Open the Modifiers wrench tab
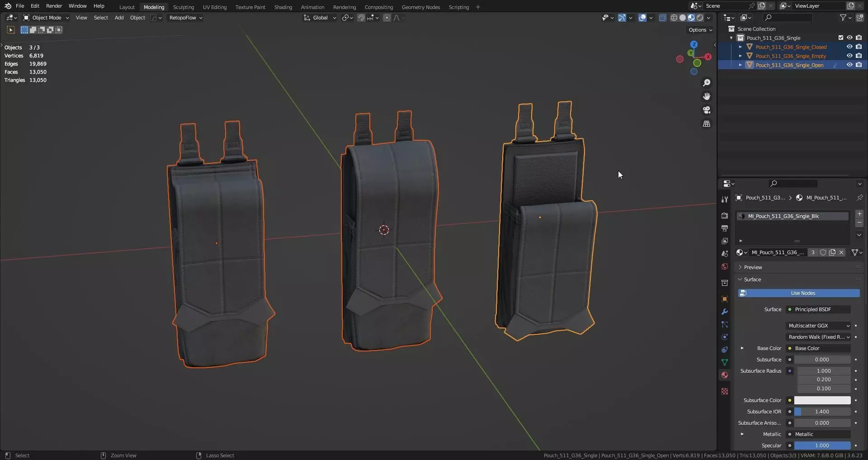 click(x=725, y=312)
